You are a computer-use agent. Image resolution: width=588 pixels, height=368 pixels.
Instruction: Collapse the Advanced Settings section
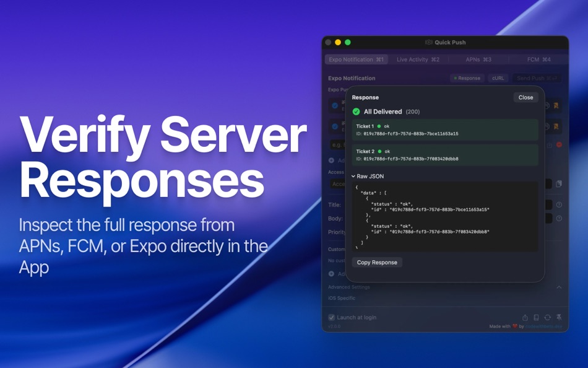point(558,287)
